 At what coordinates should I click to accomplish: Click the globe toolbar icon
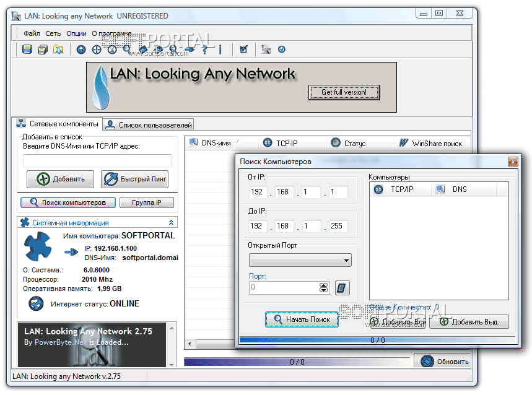coord(81,50)
